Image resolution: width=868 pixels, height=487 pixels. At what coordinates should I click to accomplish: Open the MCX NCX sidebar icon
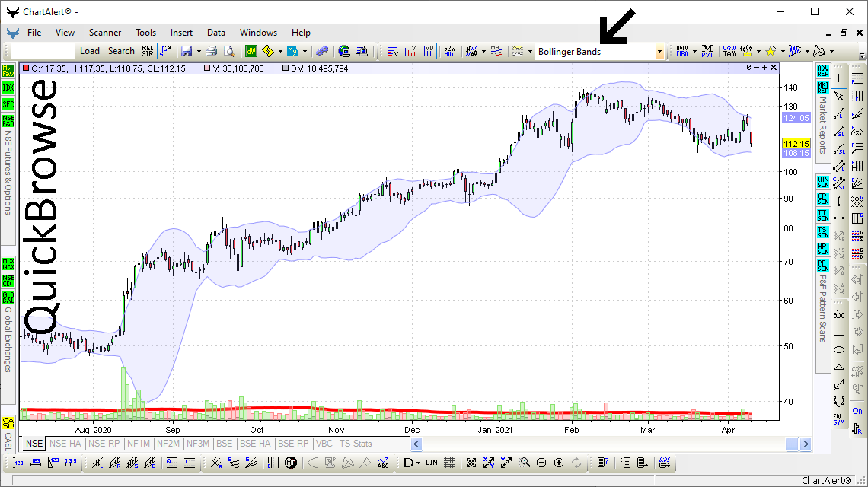point(8,263)
